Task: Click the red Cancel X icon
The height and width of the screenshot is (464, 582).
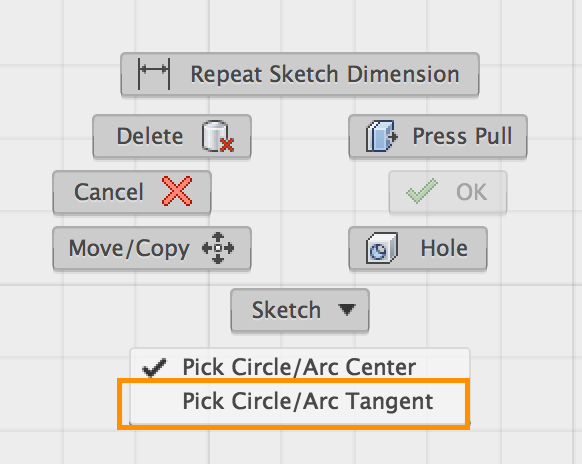Action: 177,191
